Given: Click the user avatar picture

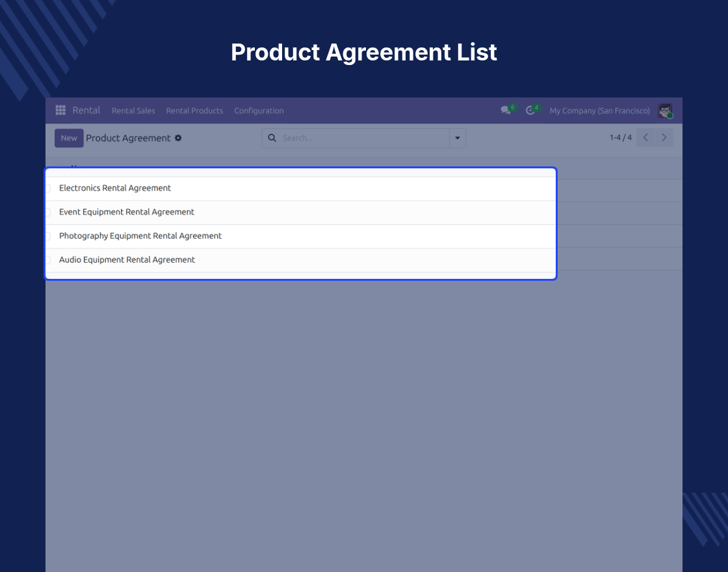Looking at the screenshot, I should (x=666, y=110).
